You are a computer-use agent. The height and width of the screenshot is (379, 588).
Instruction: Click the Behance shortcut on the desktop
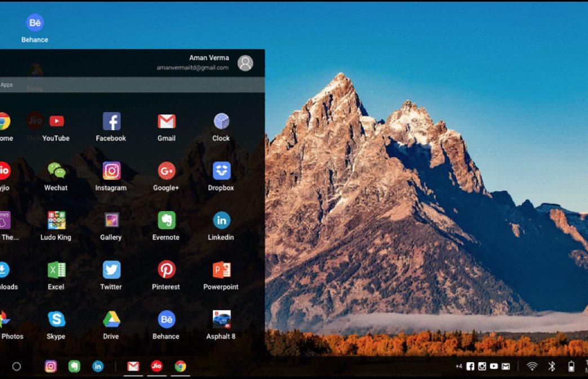[35, 24]
